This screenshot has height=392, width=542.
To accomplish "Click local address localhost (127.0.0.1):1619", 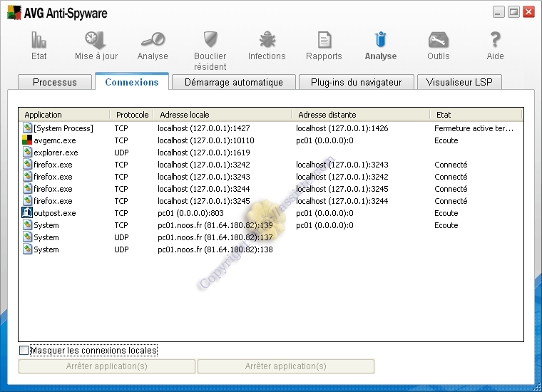I will click(x=203, y=153).
